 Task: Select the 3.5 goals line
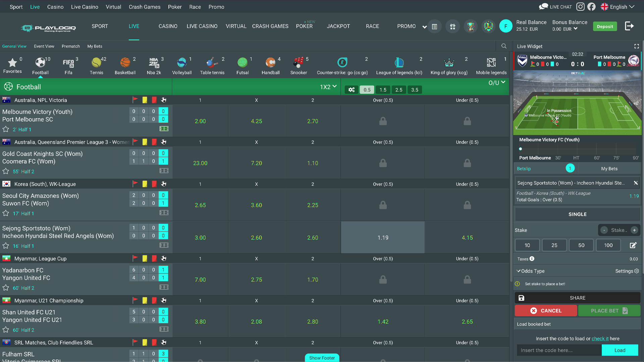(x=415, y=89)
